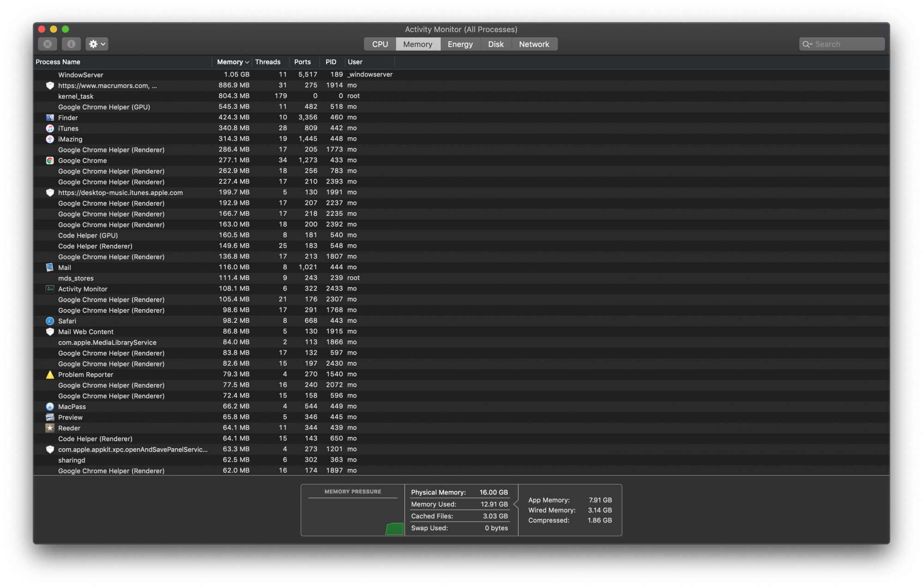Click the Google Chrome process icon
This screenshot has width=923, height=588.
(x=50, y=160)
